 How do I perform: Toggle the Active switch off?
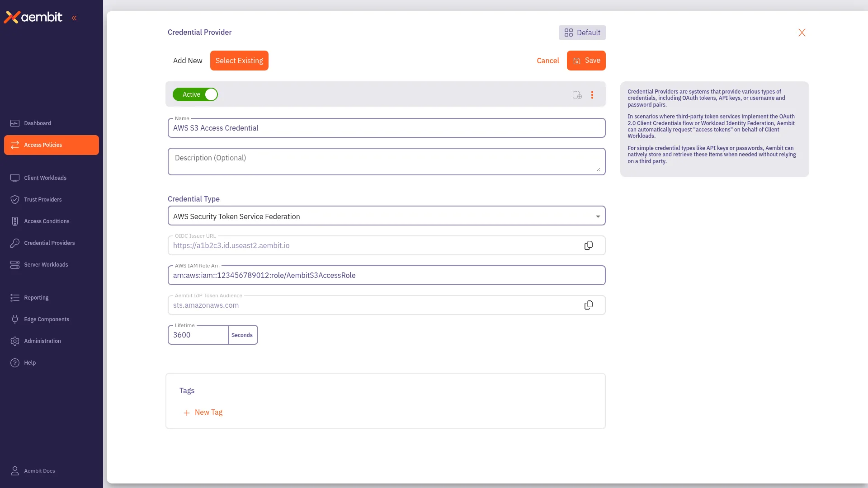click(x=195, y=94)
